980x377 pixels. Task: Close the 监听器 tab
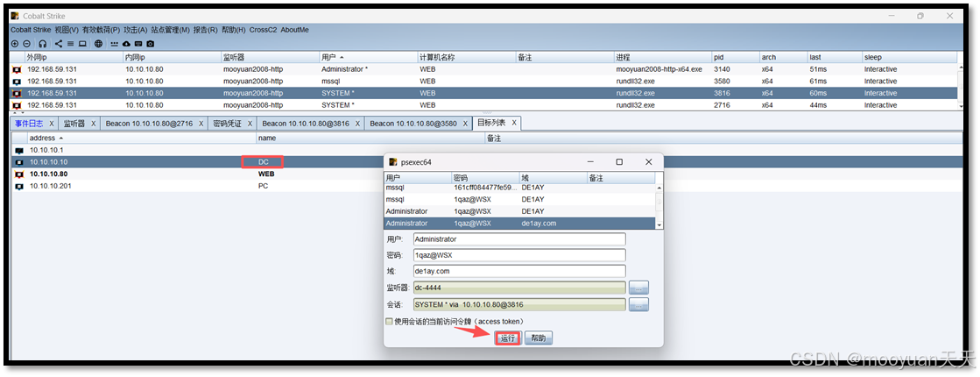(x=94, y=123)
